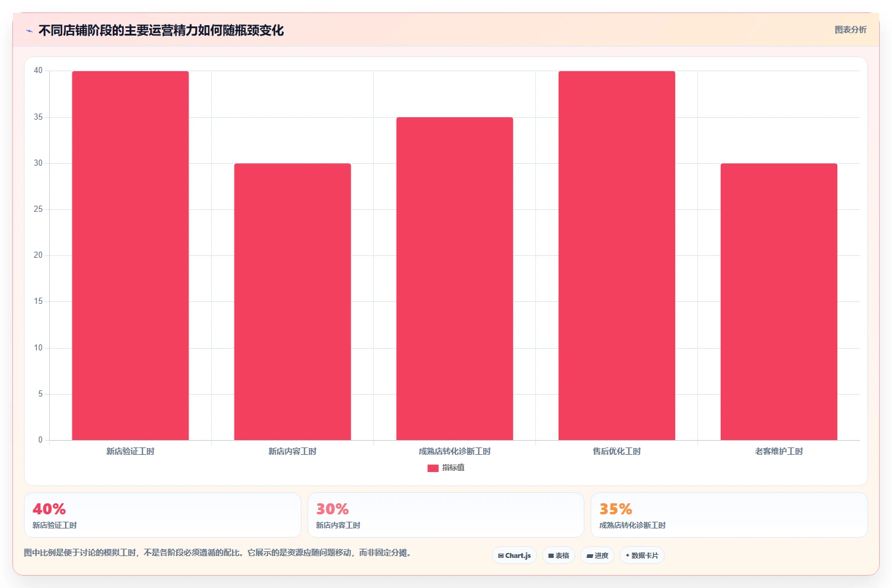This screenshot has height=588, width=892.
Task: Click y-axis value 25
Action: (x=38, y=209)
